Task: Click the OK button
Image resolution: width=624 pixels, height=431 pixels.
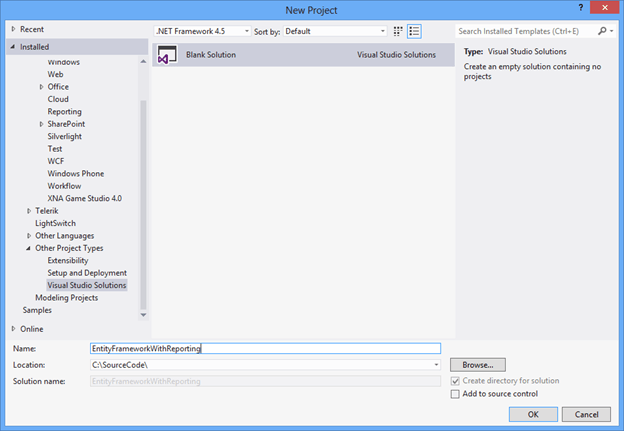Action: click(533, 414)
